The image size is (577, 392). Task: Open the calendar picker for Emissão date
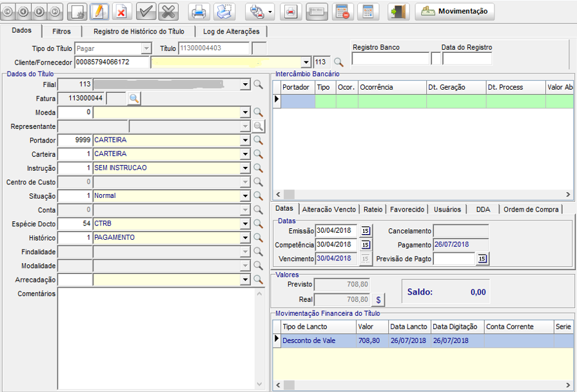click(x=365, y=230)
